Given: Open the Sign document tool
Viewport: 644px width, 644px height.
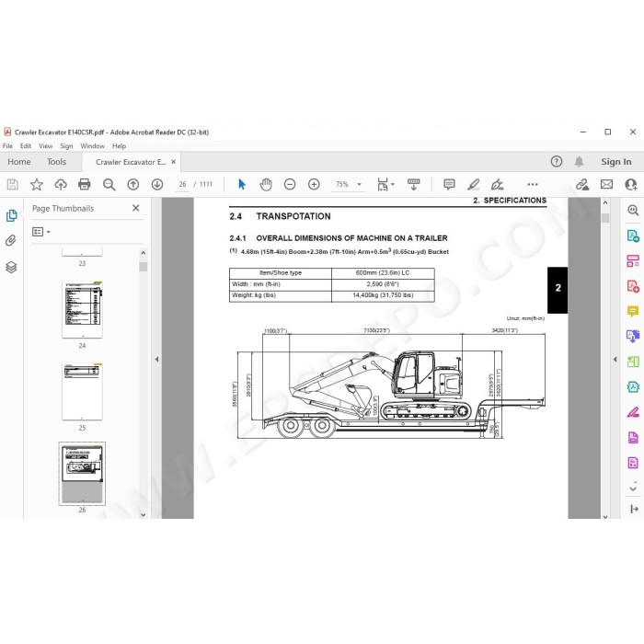Looking at the screenshot, I should tap(498, 184).
